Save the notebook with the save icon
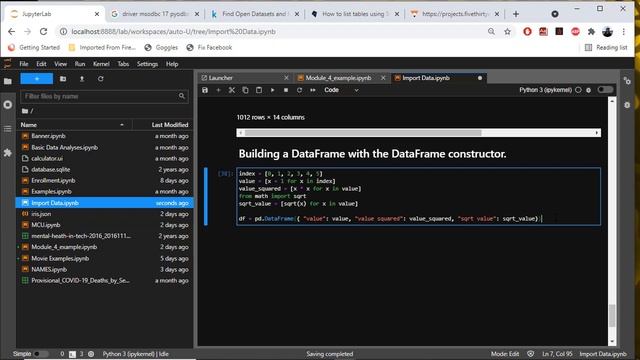The image size is (640, 360). tap(205, 90)
